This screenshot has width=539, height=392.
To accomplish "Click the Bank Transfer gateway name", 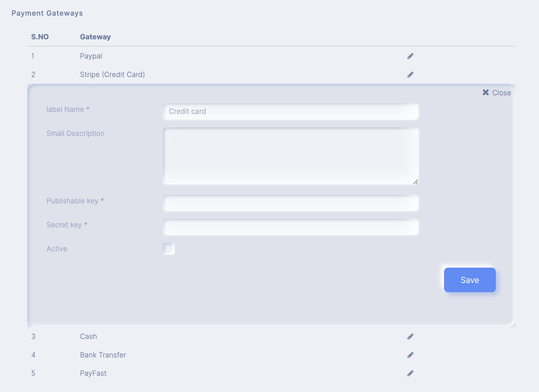I will [103, 355].
